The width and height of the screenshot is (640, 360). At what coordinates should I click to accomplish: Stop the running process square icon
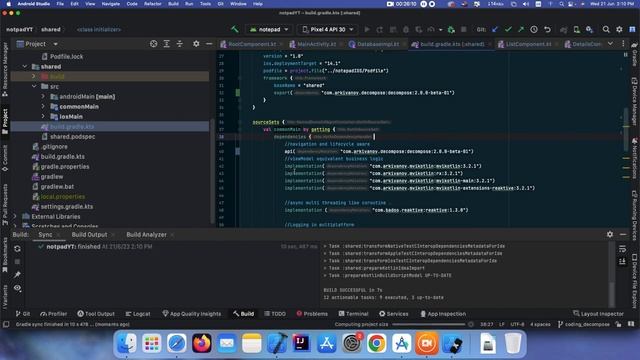pos(464,29)
